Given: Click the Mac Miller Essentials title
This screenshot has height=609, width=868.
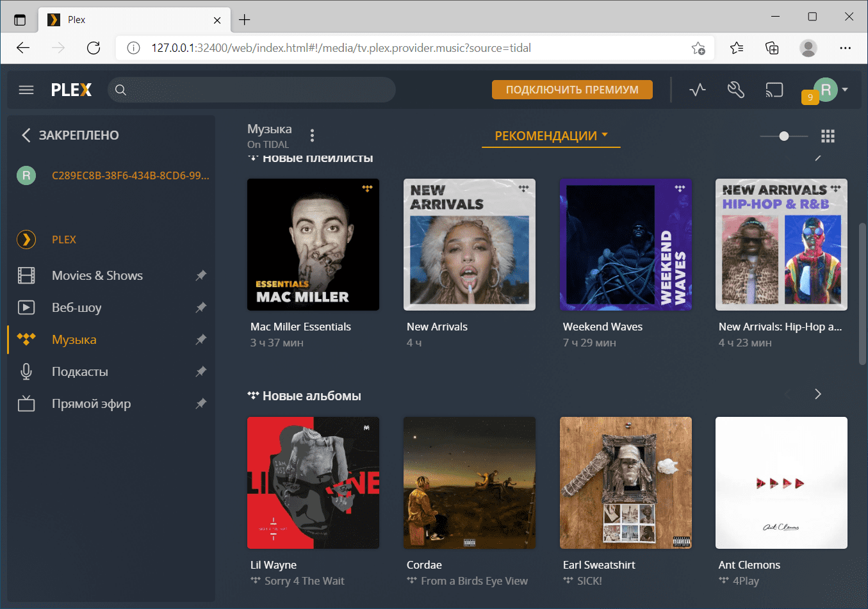Looking at the screenshot, I should (300, 327).
